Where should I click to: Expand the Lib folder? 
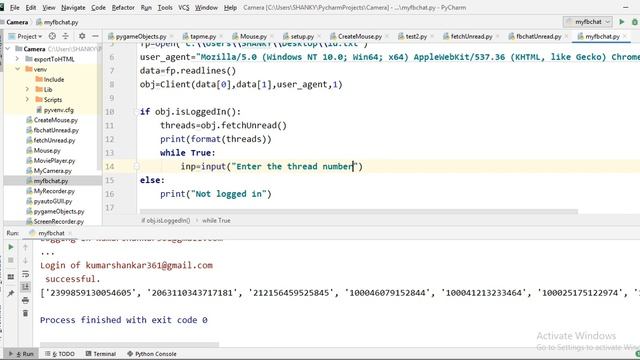click(27, 89)
